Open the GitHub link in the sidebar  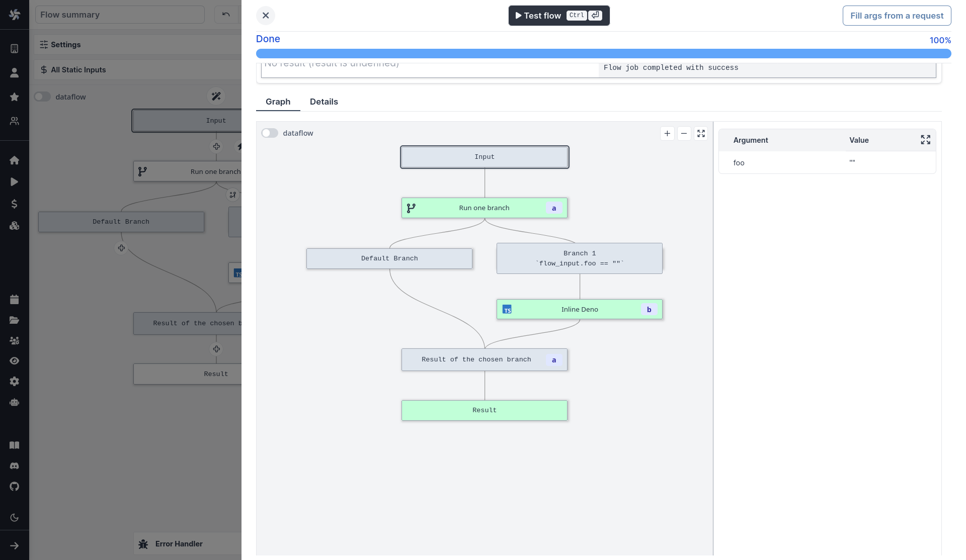15,486
